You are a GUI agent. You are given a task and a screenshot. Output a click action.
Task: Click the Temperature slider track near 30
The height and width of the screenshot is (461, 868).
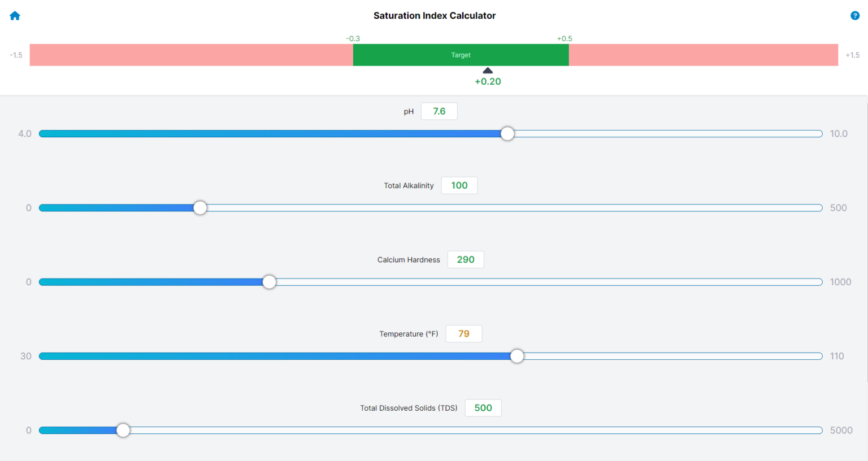pos(51,356)
